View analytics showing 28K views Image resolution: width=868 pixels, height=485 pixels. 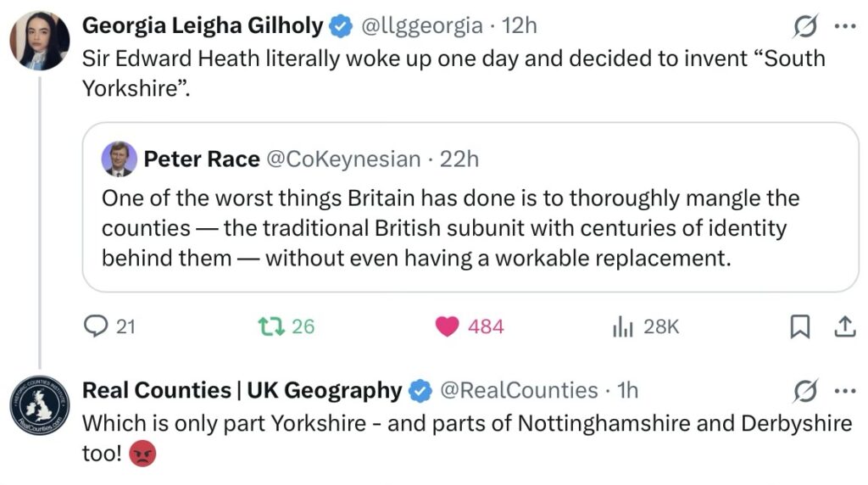pyautogui.click(x=623, y=326)
